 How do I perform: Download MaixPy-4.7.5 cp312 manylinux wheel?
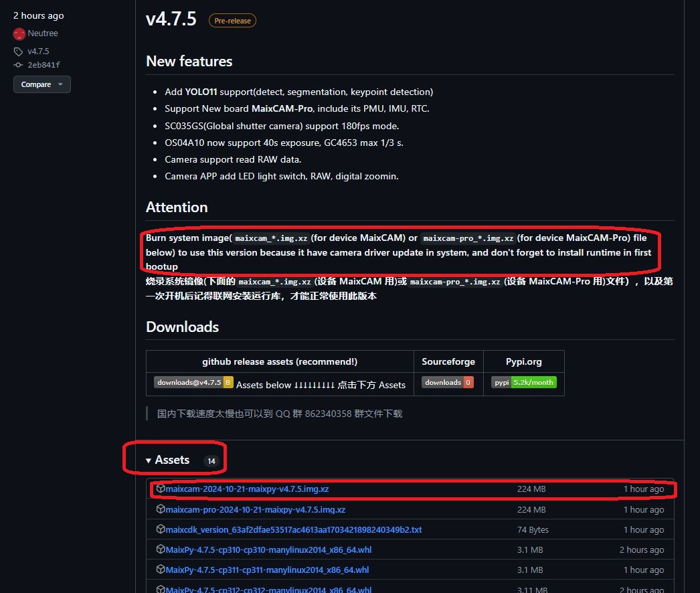268,590
